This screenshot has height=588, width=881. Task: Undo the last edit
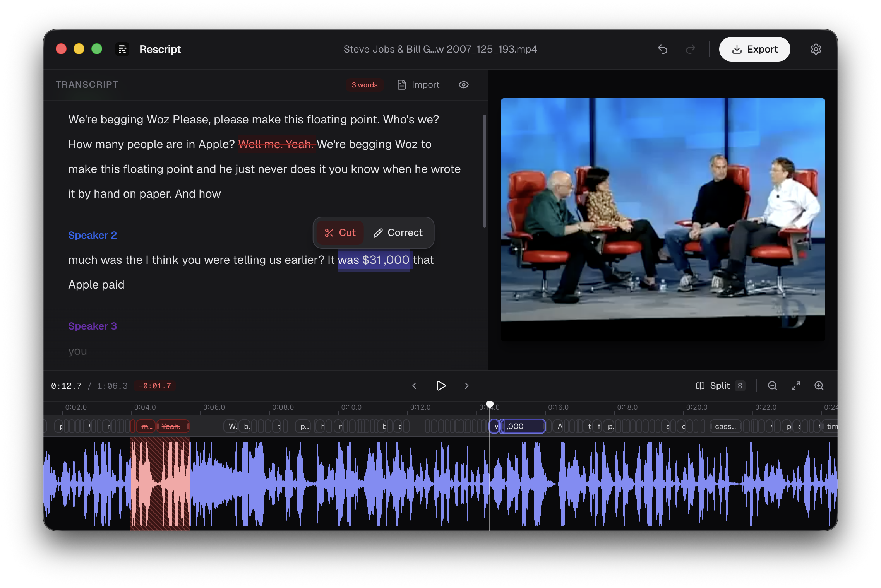click(662, 49)
